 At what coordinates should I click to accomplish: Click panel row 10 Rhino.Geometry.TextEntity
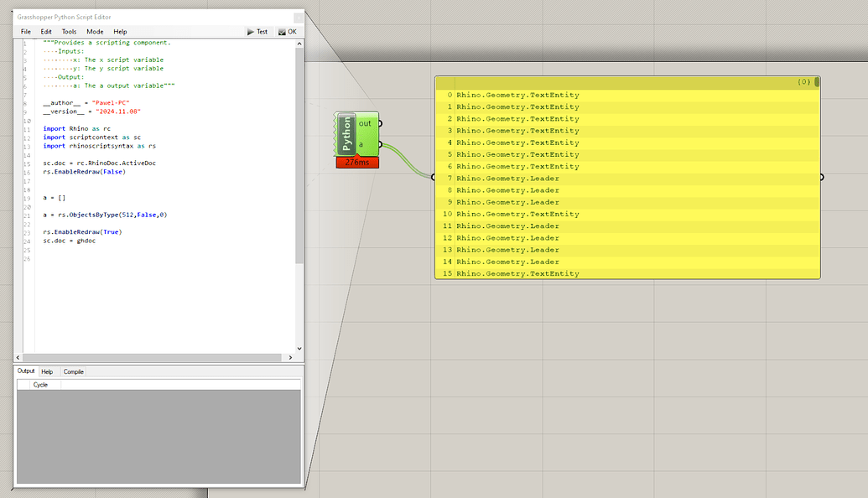(626, 214)
